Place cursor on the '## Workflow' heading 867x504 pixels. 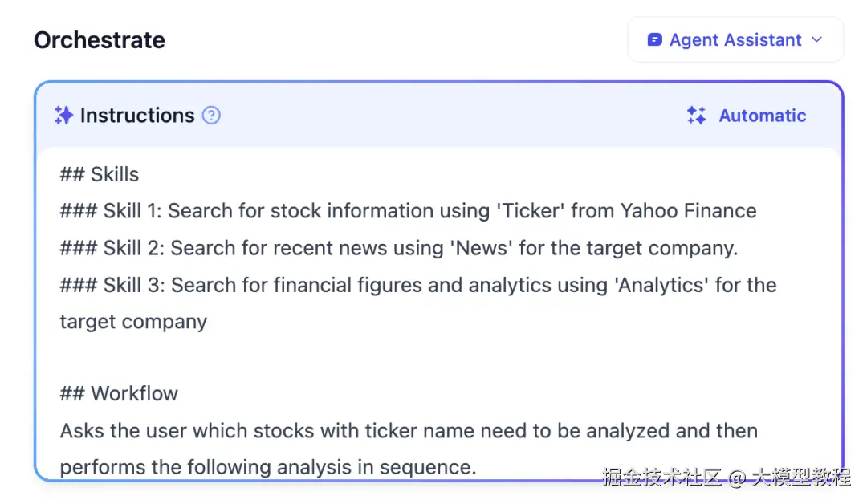[x=119, y=393]
